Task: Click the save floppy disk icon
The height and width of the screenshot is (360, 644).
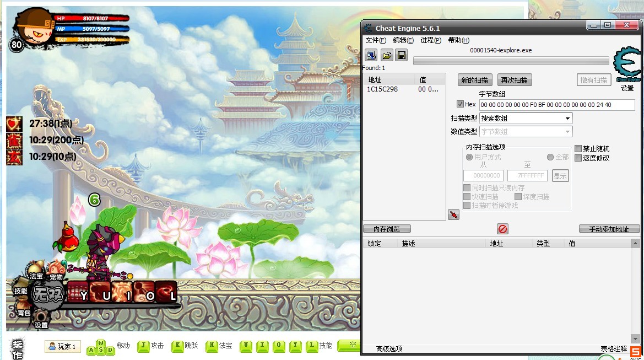Action: coord(401,55)
